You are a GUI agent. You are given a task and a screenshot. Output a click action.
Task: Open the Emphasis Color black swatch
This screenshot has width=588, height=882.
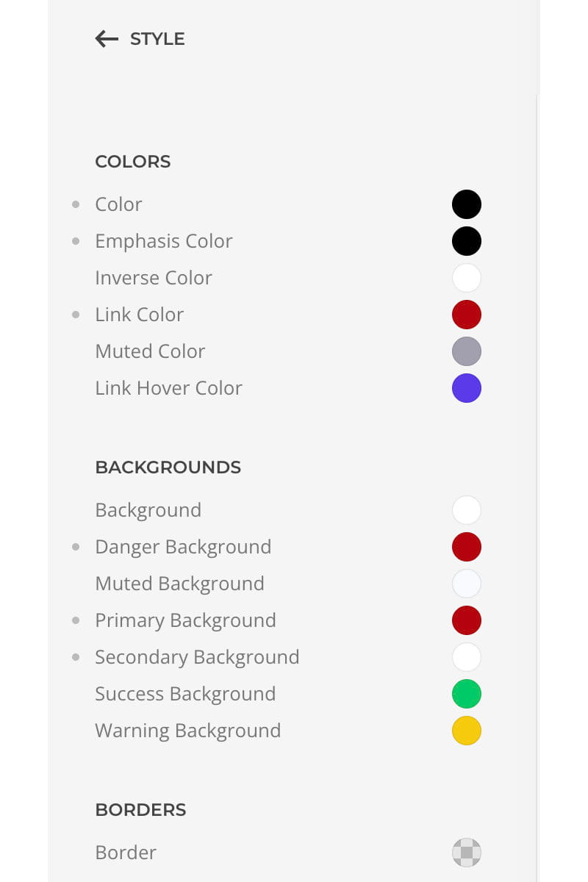point(467,241)
